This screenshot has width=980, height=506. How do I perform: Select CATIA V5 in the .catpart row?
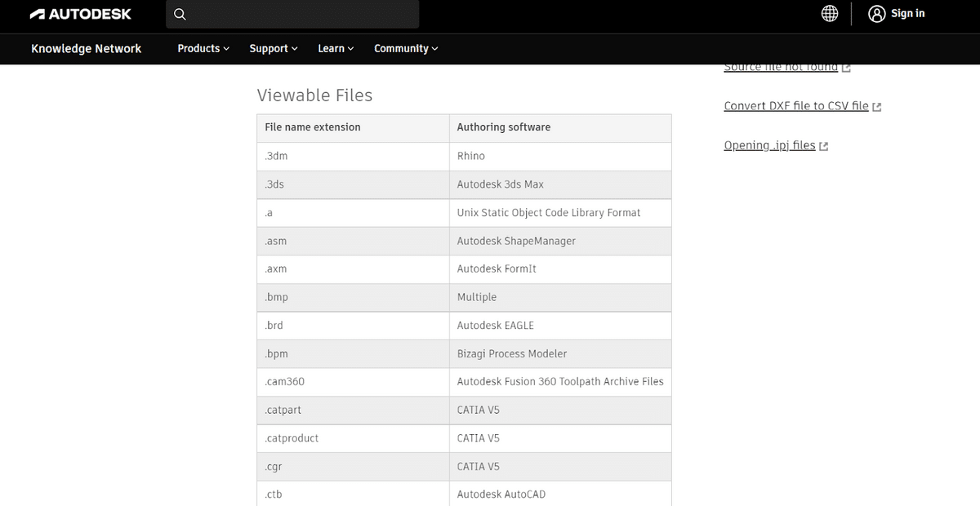click(x=560, y=411)
